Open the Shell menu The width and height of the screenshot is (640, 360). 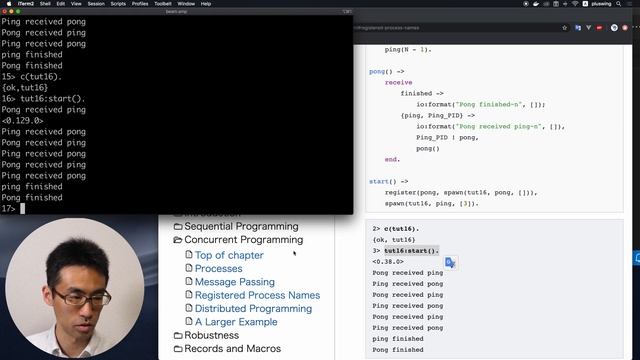point(45,4)
